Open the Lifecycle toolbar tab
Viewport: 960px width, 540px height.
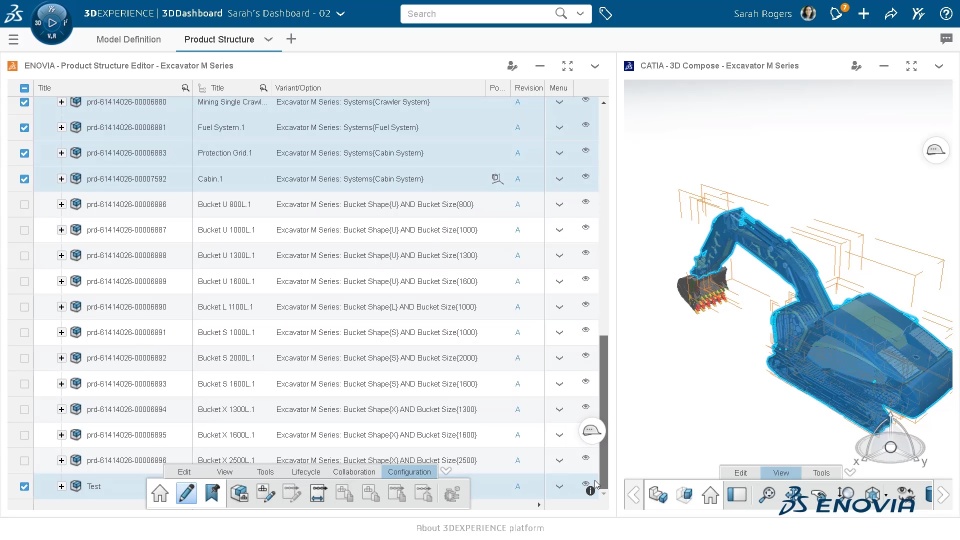coord(306,472)
